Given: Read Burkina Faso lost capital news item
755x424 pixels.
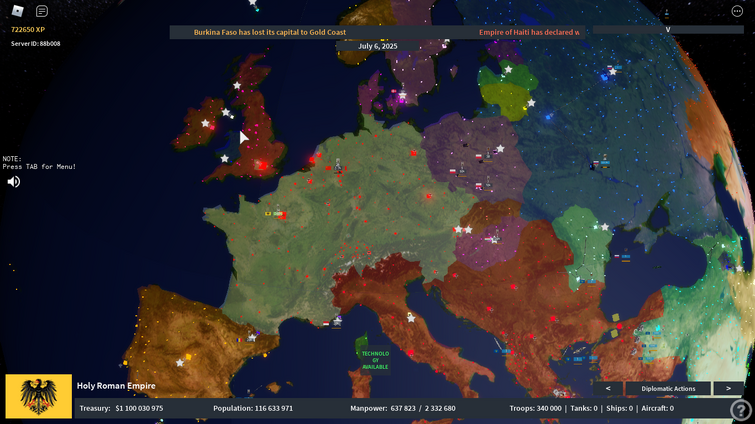Looking at the screenshot, I should [x=270, y=32].
